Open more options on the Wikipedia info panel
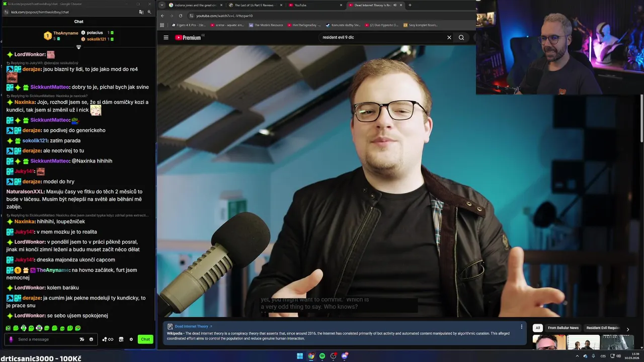 click(x=521, y=326)
